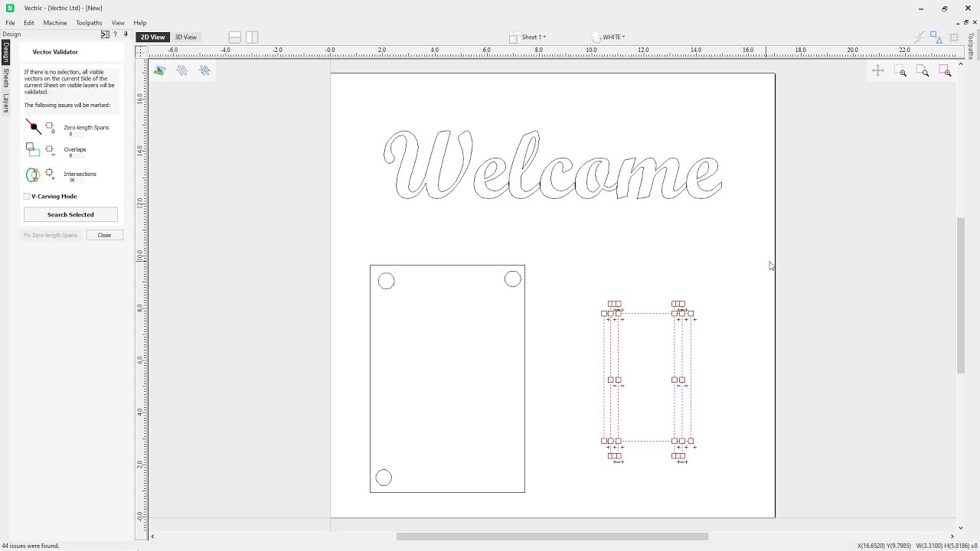Image resolution: width=980 pixels, height=551 pixels.
Task: Minimize the inner document window
Action: [958, 23]
